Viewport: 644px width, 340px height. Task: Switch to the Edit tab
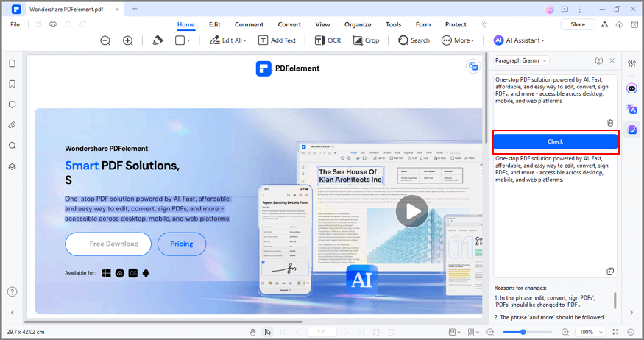214,24
